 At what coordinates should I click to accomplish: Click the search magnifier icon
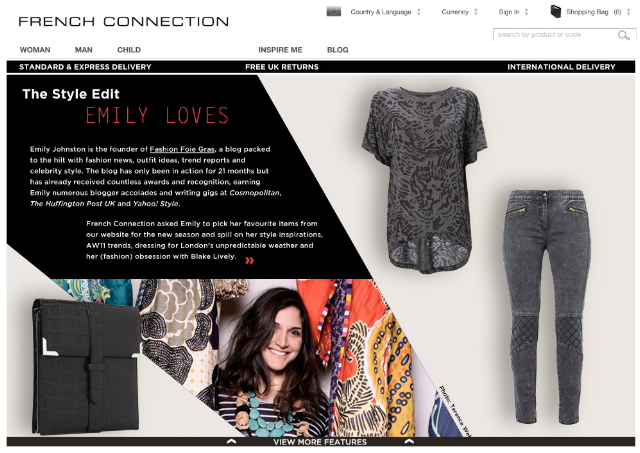623,36
